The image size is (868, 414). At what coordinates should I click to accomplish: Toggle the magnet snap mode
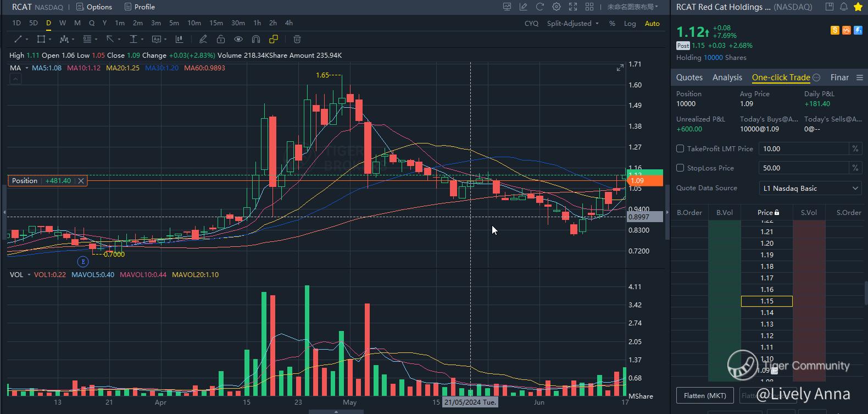[256, 39]
